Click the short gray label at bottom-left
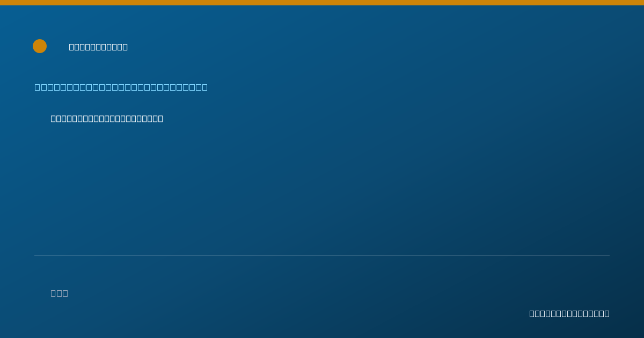Viewport: 644px width, 338px height. [x=59, y=293]
